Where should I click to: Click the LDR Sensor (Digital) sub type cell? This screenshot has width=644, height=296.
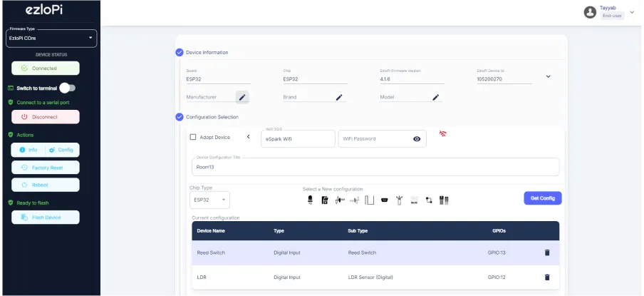coord(370,277)
